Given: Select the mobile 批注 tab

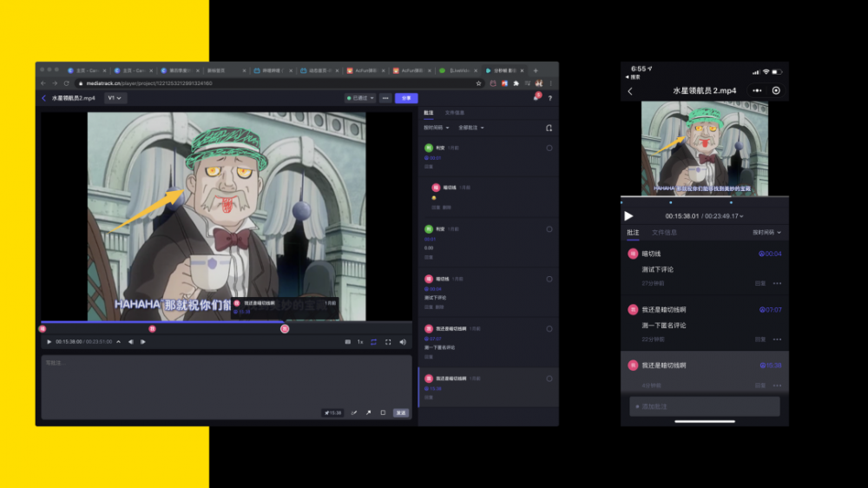Looking at the screenshot, I should click(633, 233).
